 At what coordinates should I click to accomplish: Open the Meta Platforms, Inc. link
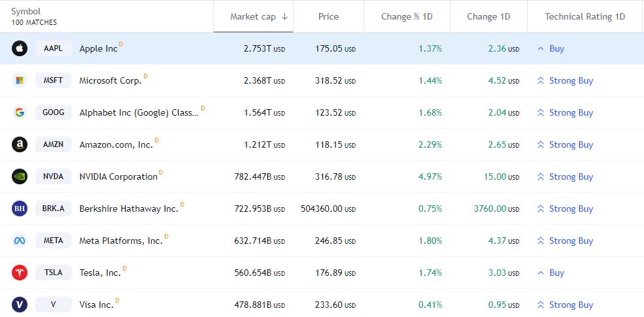[121, 241]
